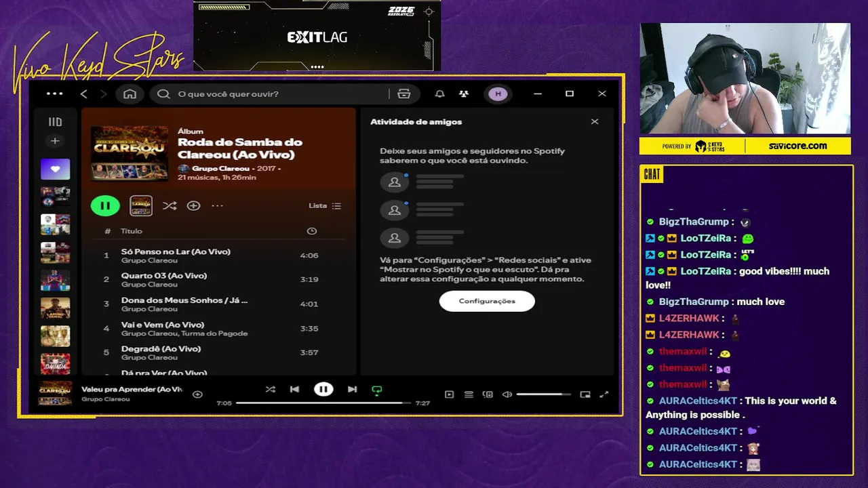Open the Spotify three-dots main menu
This screenshot has width=868, height=488.
55,94
